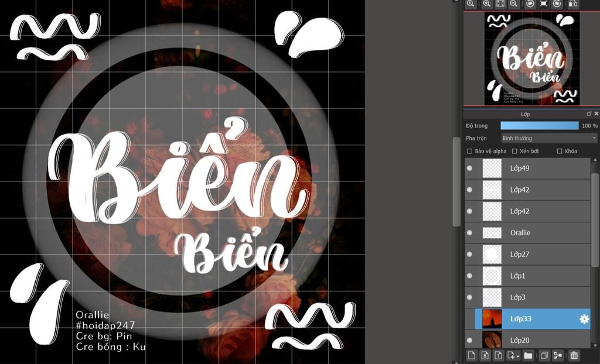Screen dimensions: 600x364
Task: Enable the Xén bớt clipping checkbox
Action: (514, 151)
